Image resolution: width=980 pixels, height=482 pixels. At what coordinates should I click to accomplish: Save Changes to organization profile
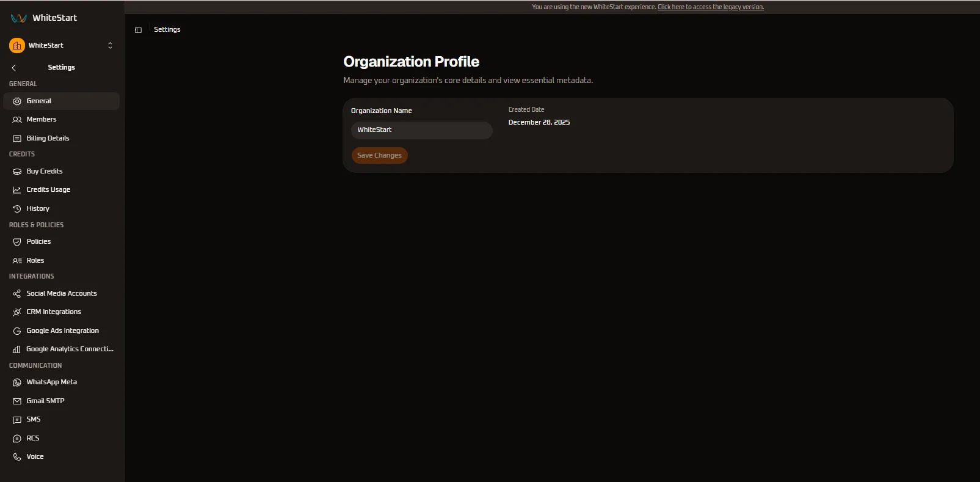(379, 155)
